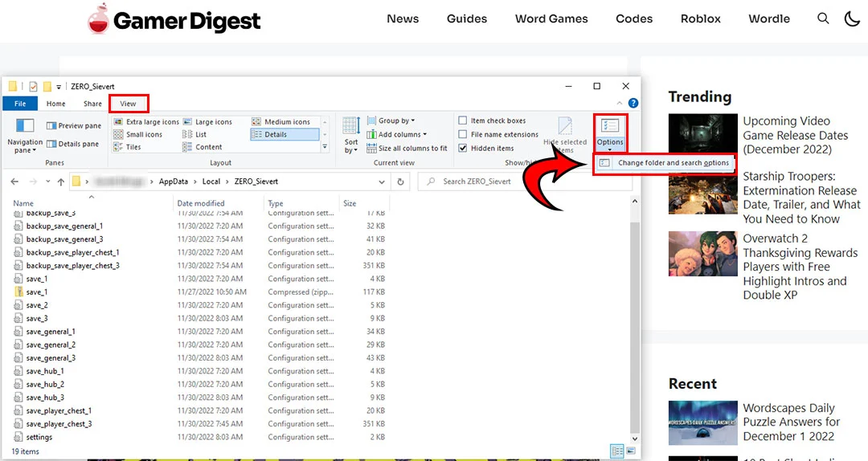Enable File name extensions checkbox
The width and height of the screenshot is (868, 461).
pos(463,134)
